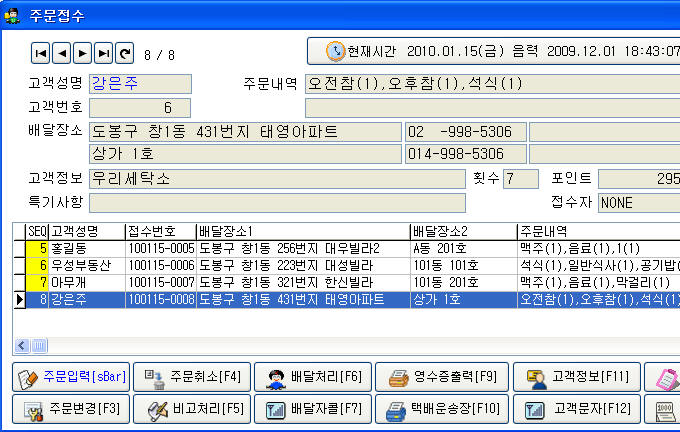
Task: Send customer SMS 고객문자[F12]
Action: point(577,409)
